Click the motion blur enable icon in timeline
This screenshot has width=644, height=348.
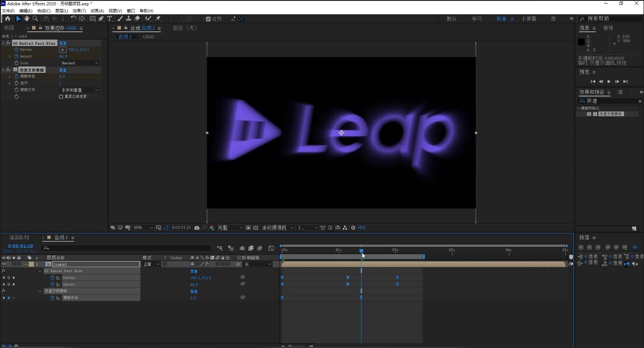tap(260, 248)
